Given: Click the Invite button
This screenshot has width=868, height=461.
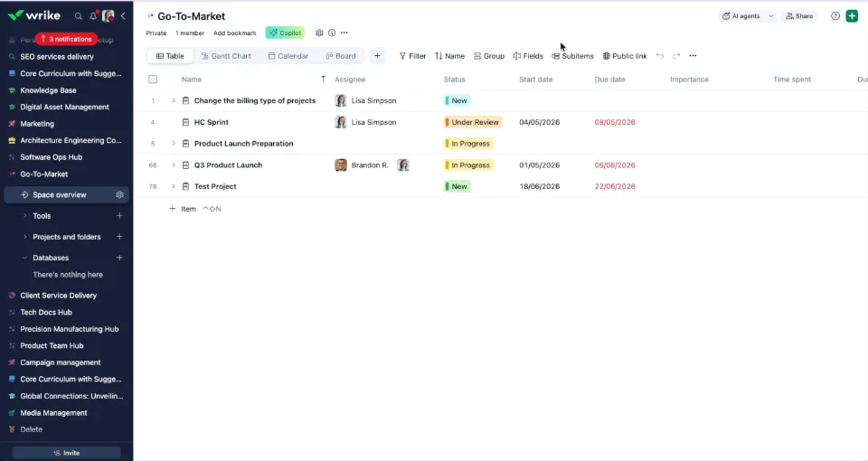Looking at the screenshot, I should [66, 453].
